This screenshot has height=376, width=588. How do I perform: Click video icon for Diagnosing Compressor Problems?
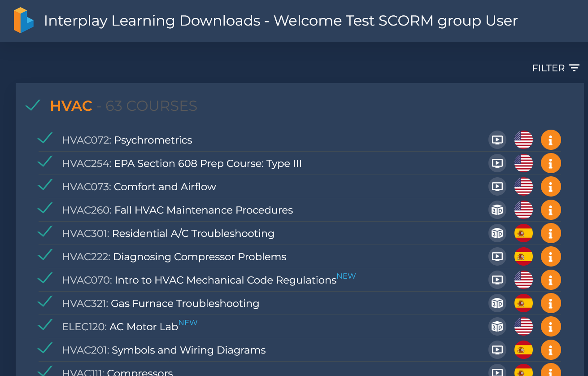[497, 257]
